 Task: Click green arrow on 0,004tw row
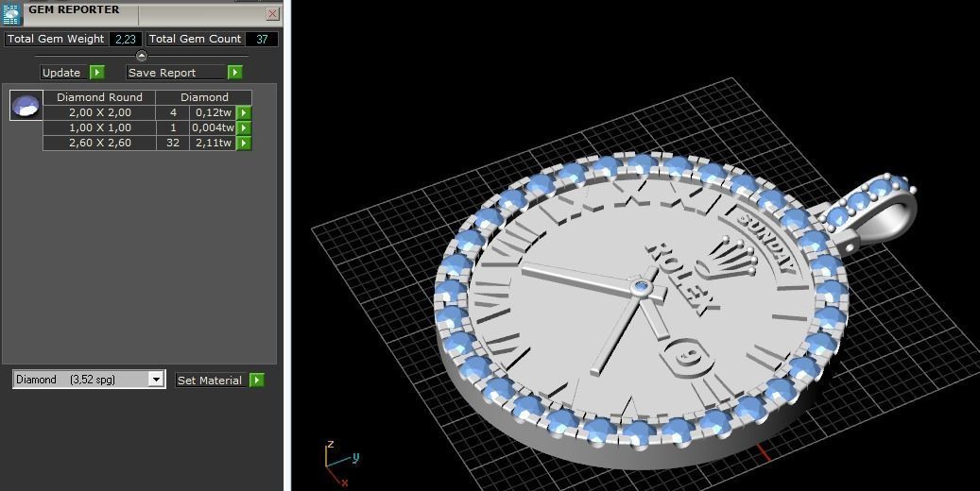244,127
